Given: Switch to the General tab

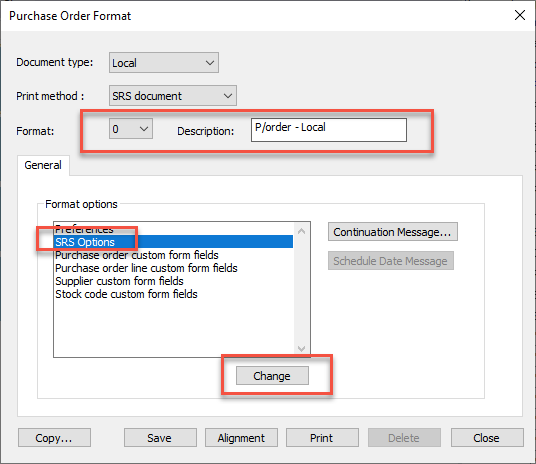Looking at the screenshot, I should 43,165.
